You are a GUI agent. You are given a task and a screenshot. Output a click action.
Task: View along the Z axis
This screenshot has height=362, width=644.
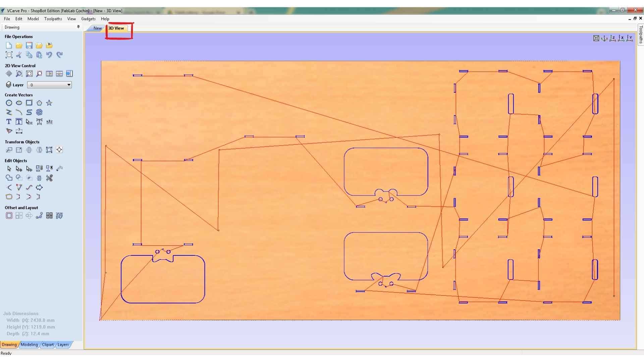[x=613, y=38]
